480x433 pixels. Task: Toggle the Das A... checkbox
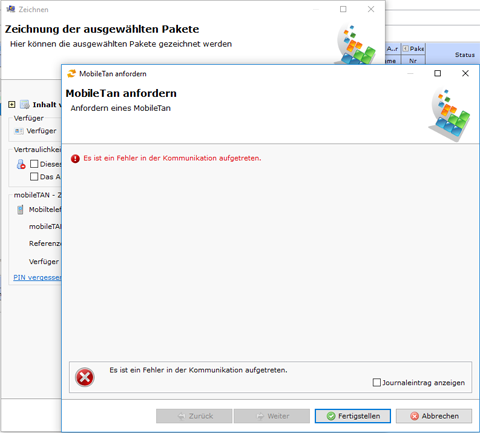point(34,176)
